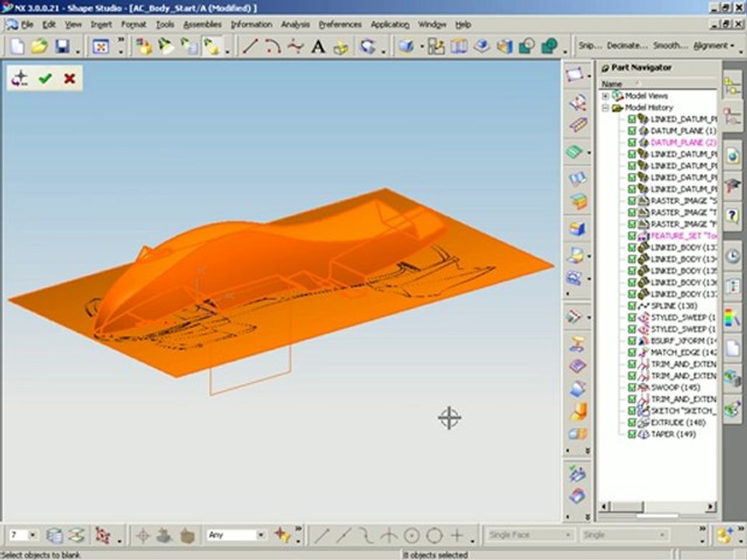Open a file with the folder icon
Screen dimensions: 747x560
coord(40,46)
